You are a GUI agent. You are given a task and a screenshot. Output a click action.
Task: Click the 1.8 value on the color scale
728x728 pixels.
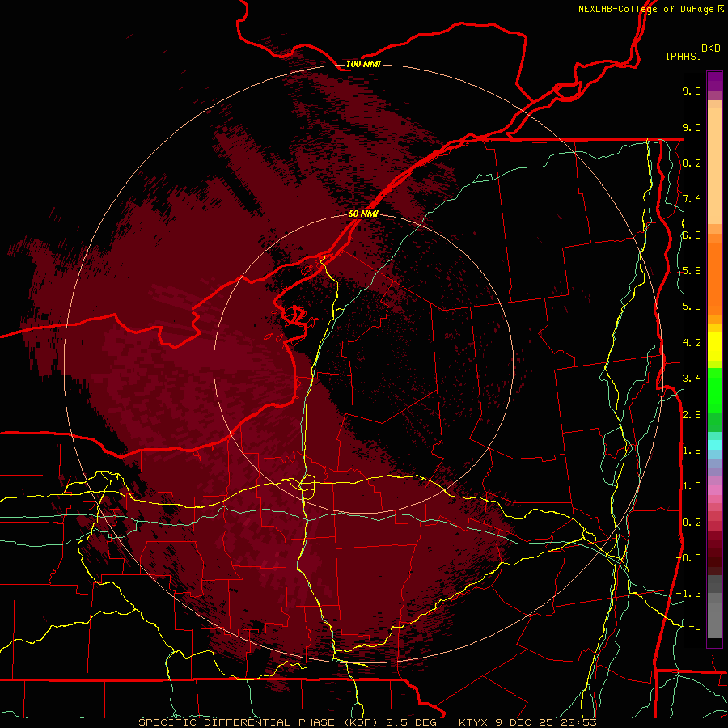click(692, 451)
